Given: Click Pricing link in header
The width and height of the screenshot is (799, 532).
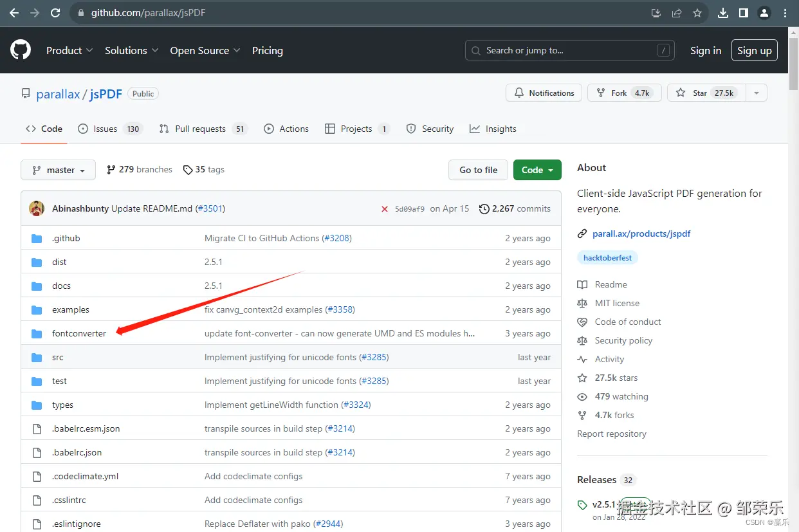Looking at the screenshot, I should point(268,50).
